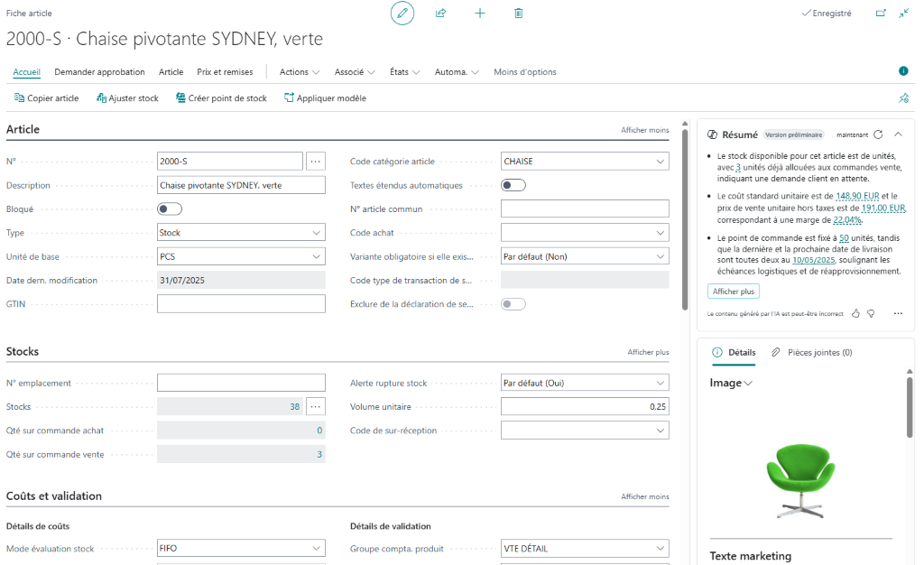This screenshot has width=924, height=565.
Task: Open article in new window icon
Action: [x=881, y=14]
